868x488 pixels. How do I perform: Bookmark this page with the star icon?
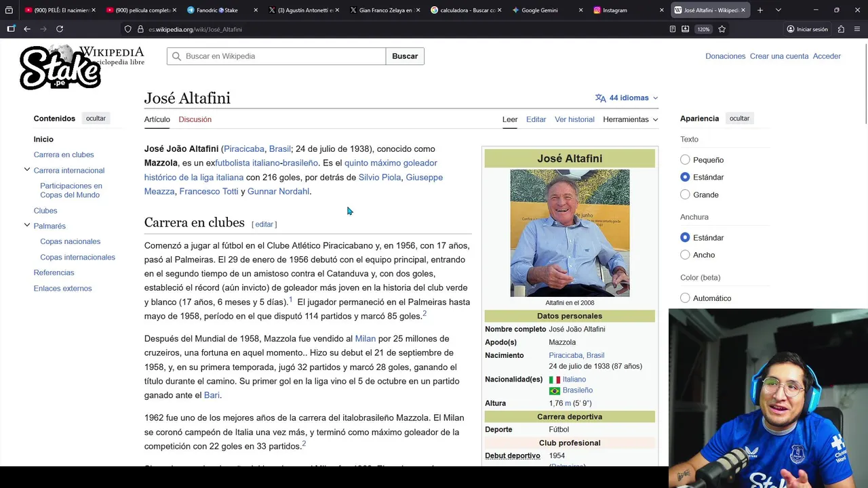click(x=722, y=29)
